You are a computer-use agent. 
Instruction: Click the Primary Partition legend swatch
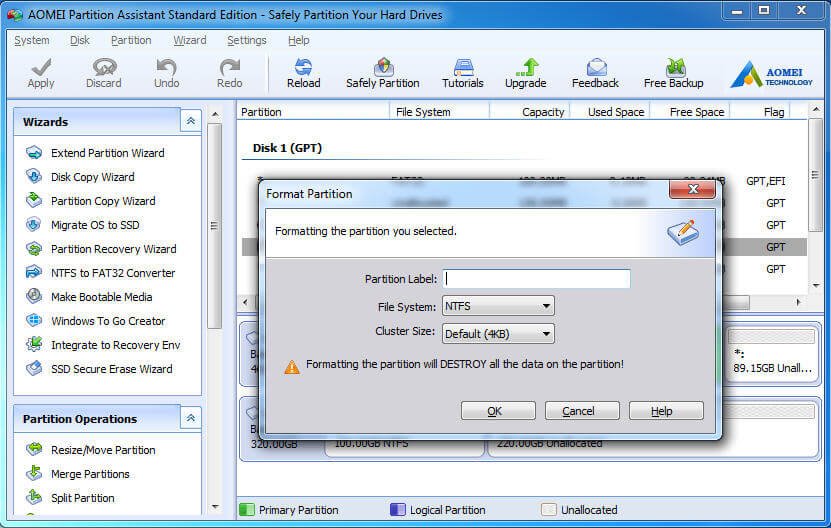pos(246,509)
